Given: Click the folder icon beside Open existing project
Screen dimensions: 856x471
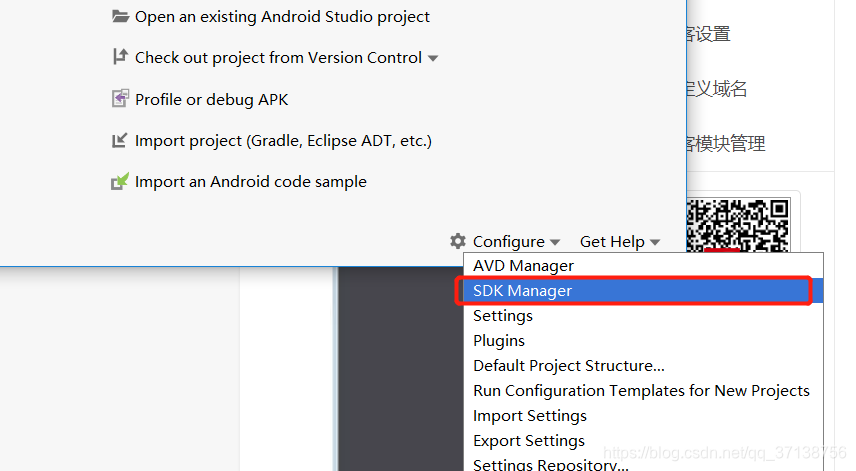Looking at the screenshot, I should pyautogui.click(x=120, y=16).
